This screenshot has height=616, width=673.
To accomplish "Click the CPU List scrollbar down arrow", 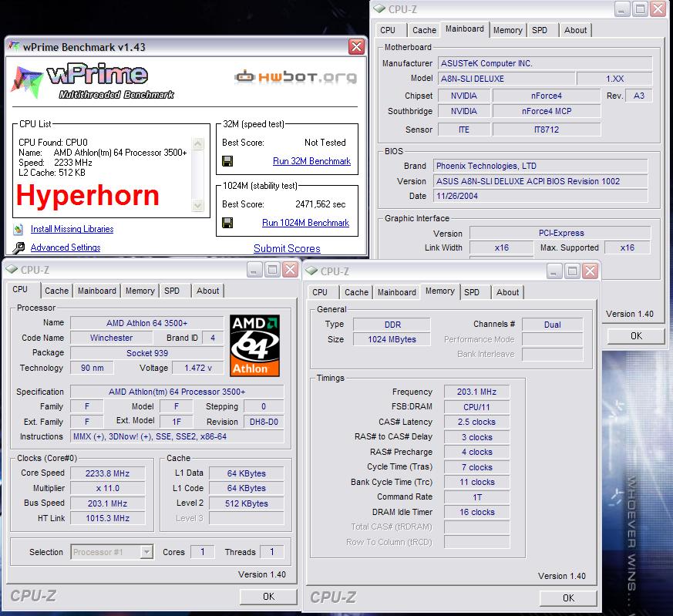I will (198, 205).
